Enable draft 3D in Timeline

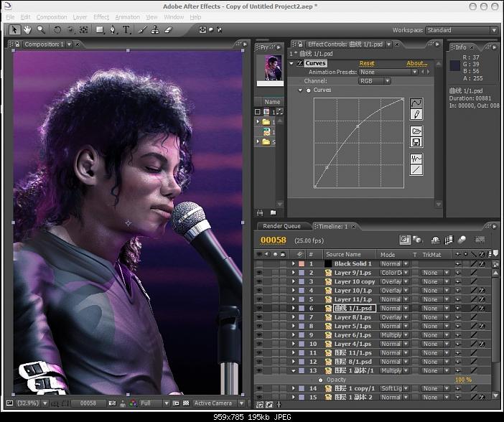pos(418,240)
